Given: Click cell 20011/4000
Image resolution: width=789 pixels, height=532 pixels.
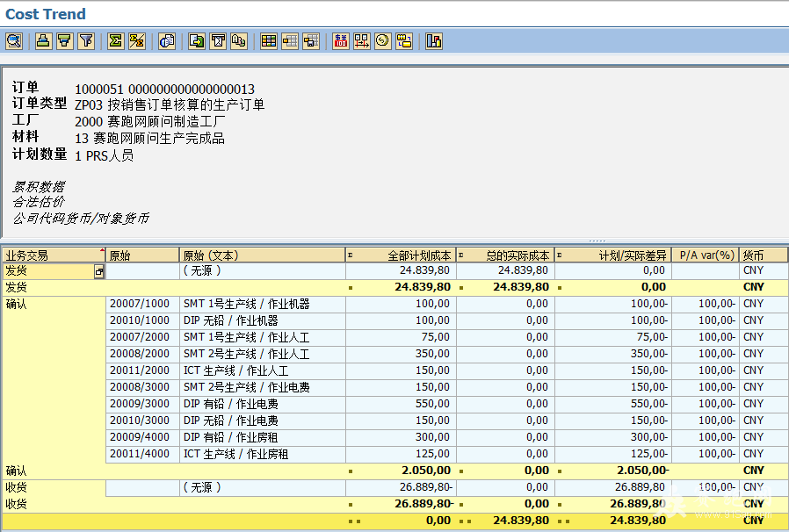Looking at the screenshot, I should click(142, 454).
